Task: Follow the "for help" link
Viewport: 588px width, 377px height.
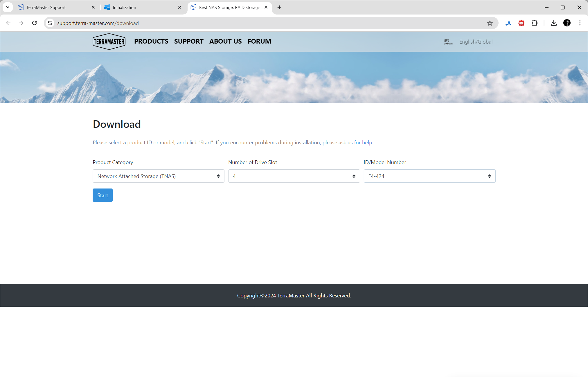Action: (363, 143)
